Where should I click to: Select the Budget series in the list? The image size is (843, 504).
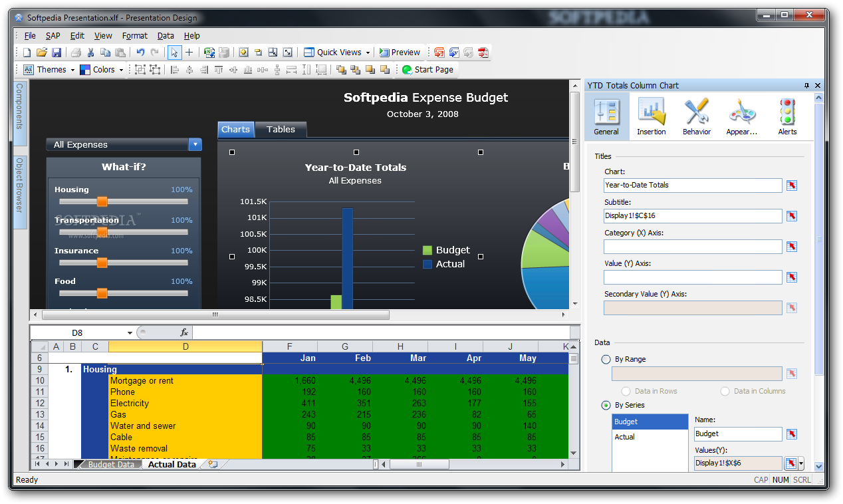650,422
